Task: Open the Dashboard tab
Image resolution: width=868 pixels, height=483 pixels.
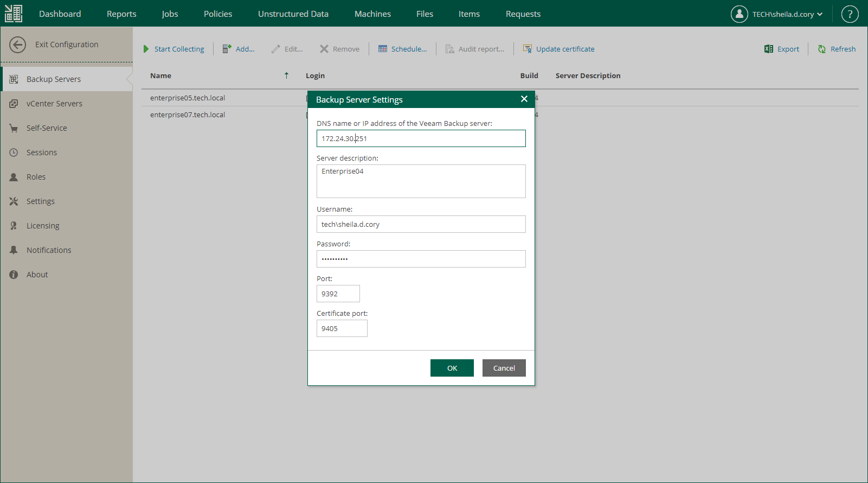Action: click(60, 14)
